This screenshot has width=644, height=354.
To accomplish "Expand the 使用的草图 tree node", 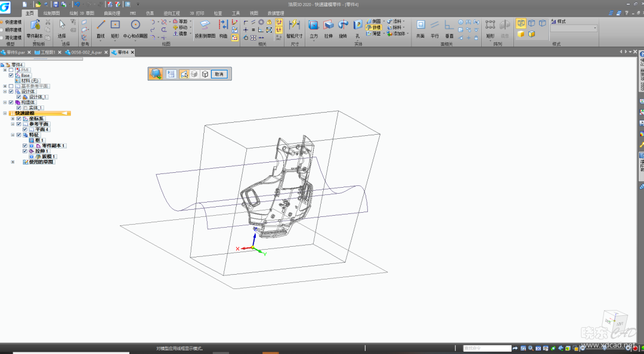I will point(13,162).
